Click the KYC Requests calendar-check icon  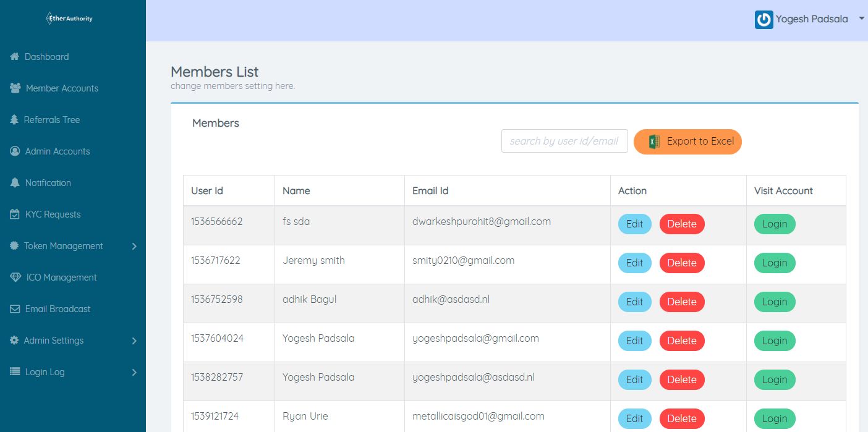(x=15, y=214)
